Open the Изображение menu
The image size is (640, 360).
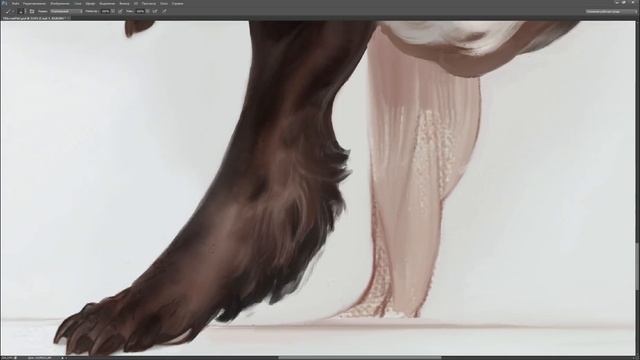pyautogui.click(x=60, y=4)
